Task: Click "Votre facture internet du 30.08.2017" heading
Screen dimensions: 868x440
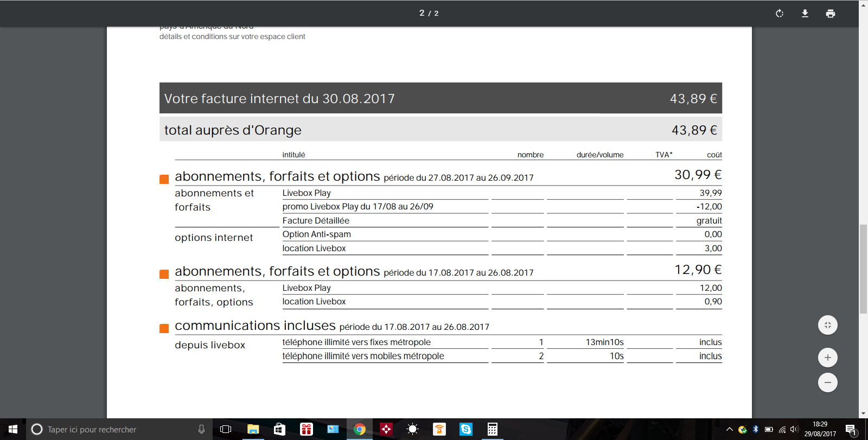Action: (x=279, y=99)
